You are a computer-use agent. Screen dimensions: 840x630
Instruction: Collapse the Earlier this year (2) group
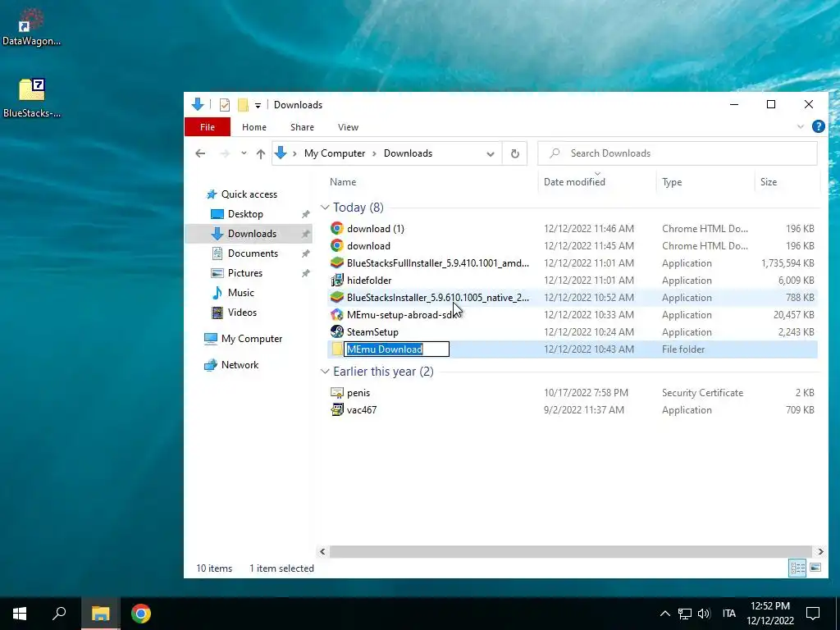click(x=325, y=372)
